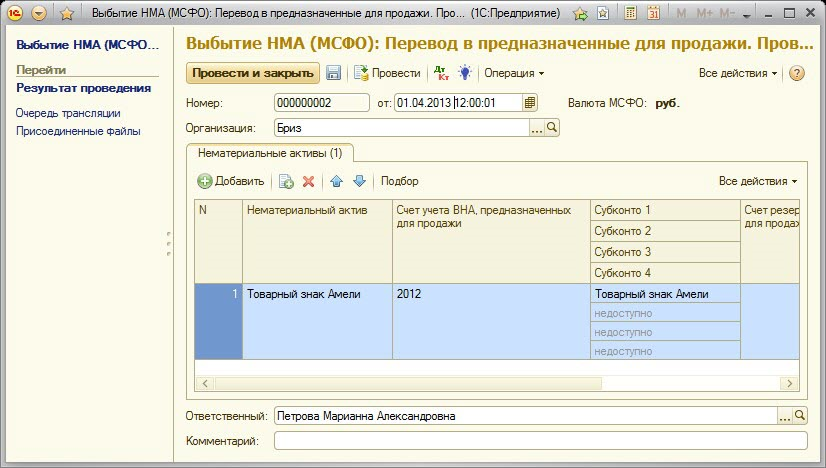Click into the Комментарий input field
The height and width of the screenshot is (468, 826).
point(540,441)
